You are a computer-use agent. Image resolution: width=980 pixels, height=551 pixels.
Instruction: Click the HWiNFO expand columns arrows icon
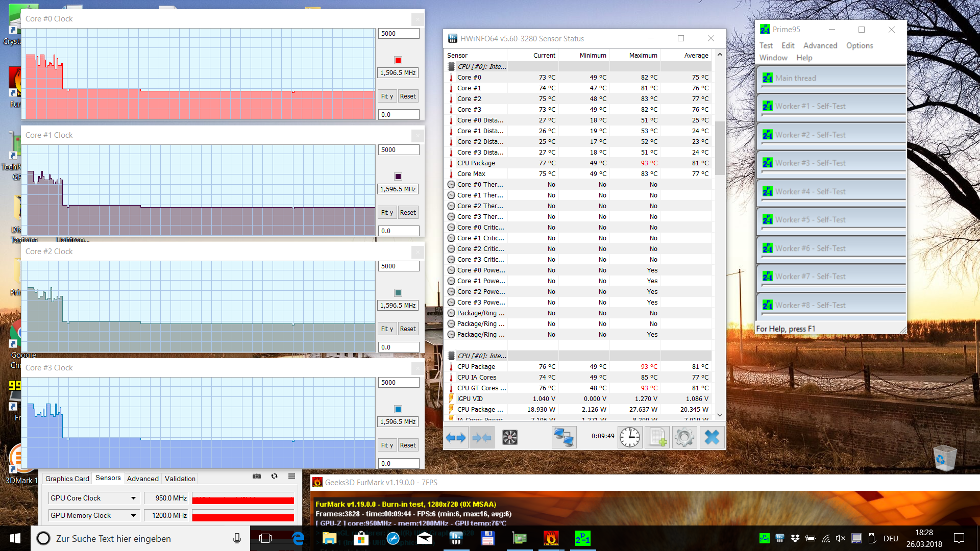click(456, 437)
